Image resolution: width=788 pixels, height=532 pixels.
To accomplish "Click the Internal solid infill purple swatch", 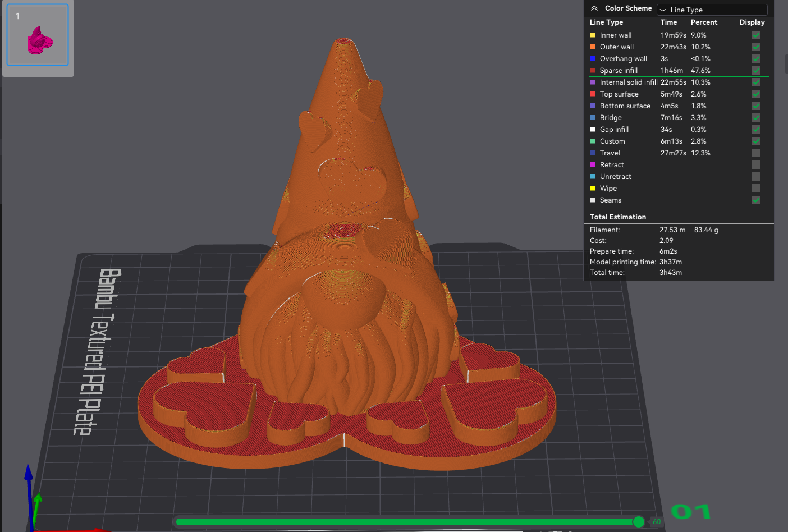I will pyautogui.click(x=593, y=82).
